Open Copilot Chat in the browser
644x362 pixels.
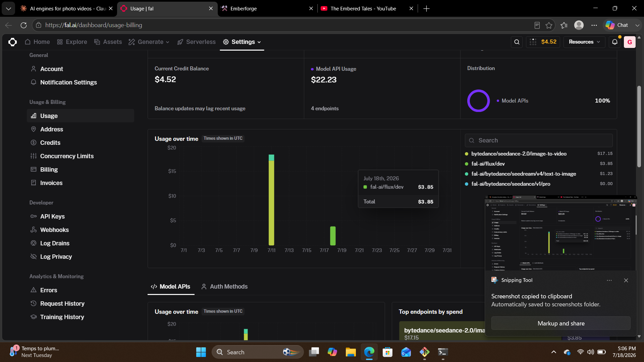[617, 25]
